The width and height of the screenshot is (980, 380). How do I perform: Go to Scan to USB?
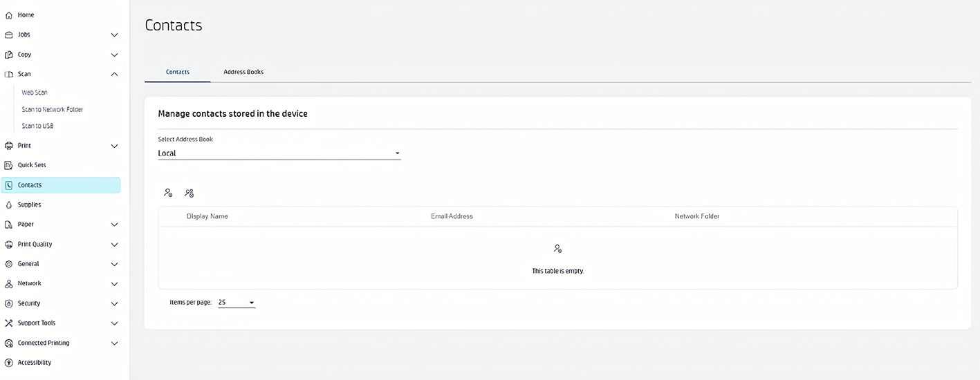click(x=37, y=126)
